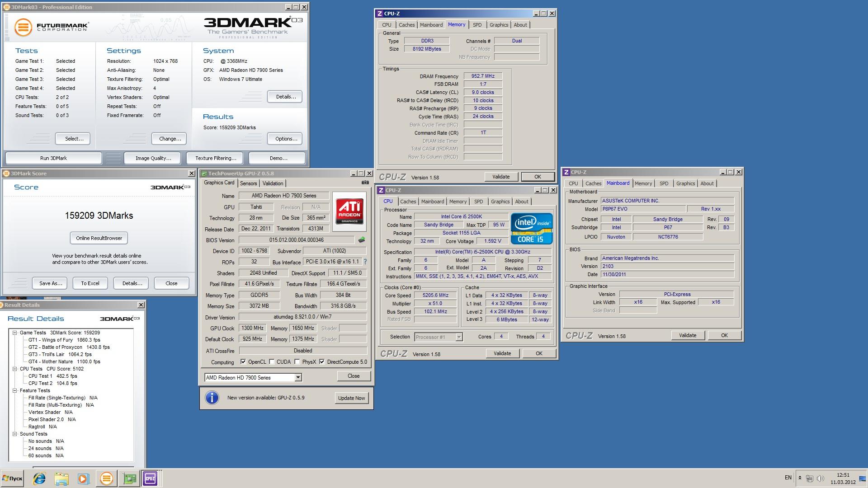This screenshot has height=488, width=868.
Task: Click the GPU-Z BIOS save chip icon
Action: pos(361,240)
